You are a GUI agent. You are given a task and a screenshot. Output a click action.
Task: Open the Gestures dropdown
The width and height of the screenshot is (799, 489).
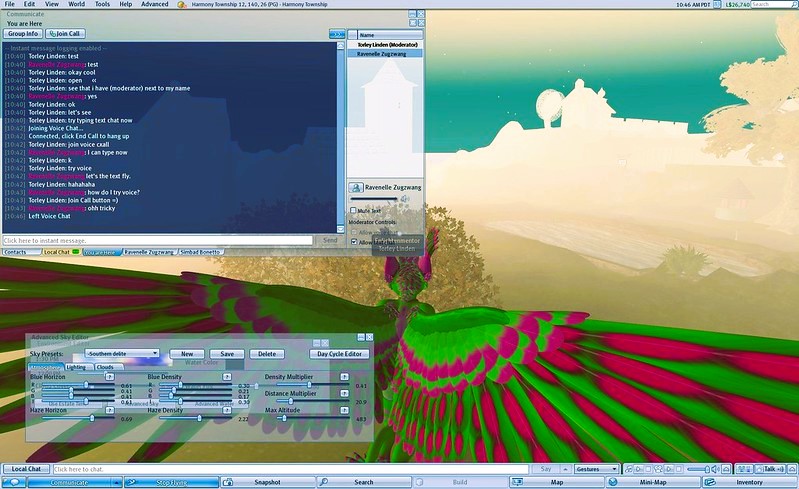[x=596, y=469]
